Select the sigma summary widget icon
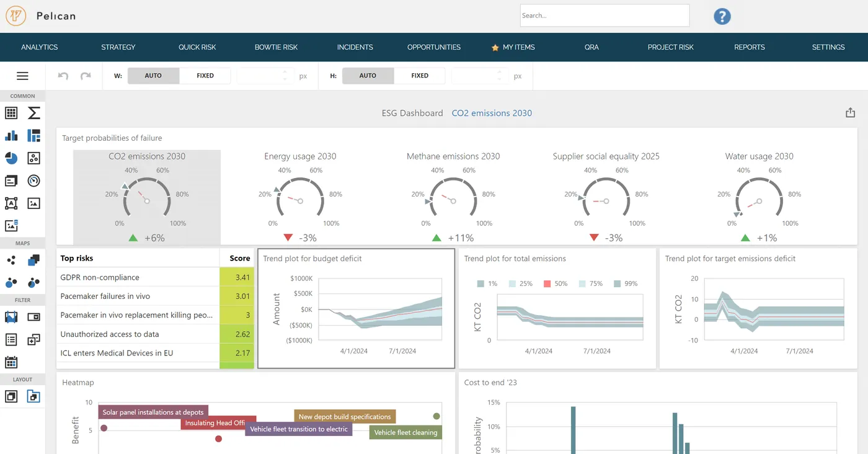 pos(34,113)
